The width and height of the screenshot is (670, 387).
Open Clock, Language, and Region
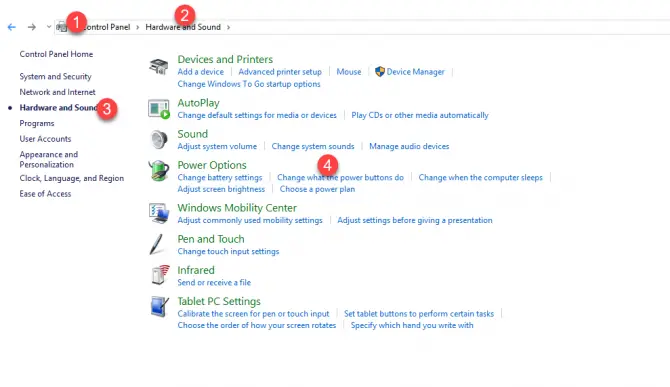click(x=71, y=178)
